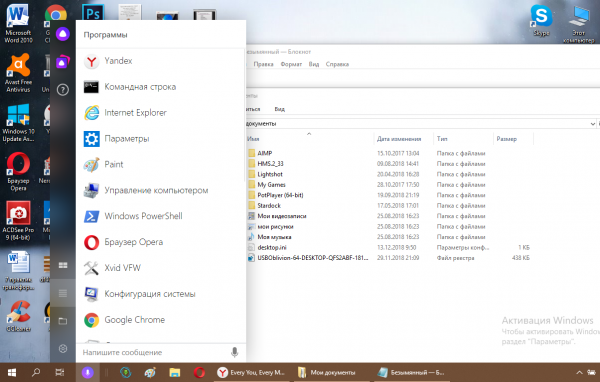Viewport: 600px width, 382px height.
Task: Click the microphone icon in message box
Action: coord(235,352)
